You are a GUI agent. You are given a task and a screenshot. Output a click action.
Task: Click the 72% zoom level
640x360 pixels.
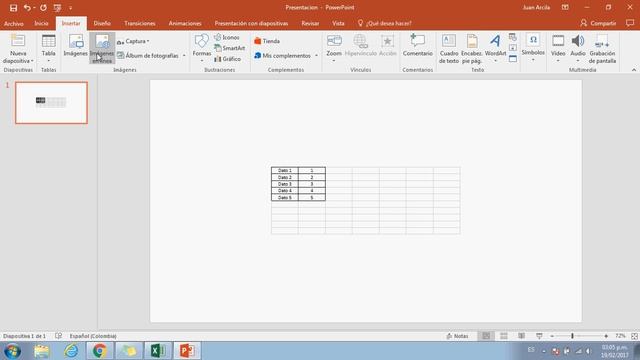click(x=620, y=336)
